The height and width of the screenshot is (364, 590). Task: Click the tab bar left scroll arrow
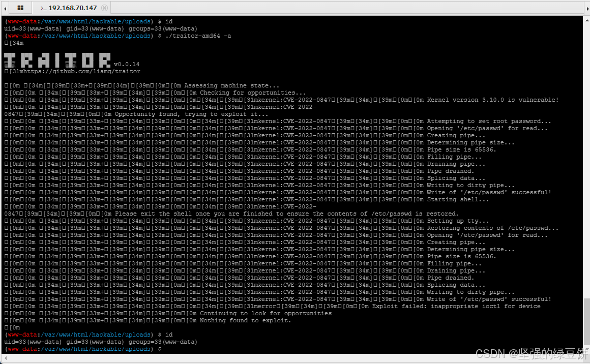(x=5, y=8)
